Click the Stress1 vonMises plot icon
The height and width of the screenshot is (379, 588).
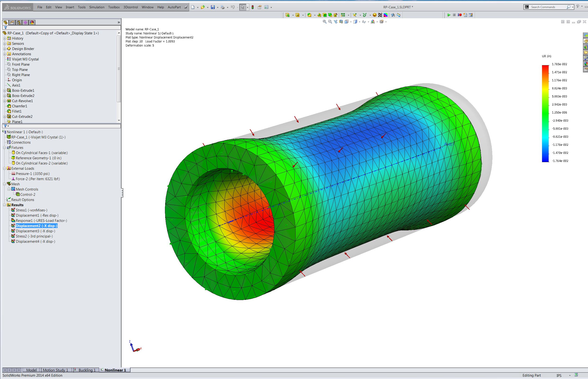(13, 210)
